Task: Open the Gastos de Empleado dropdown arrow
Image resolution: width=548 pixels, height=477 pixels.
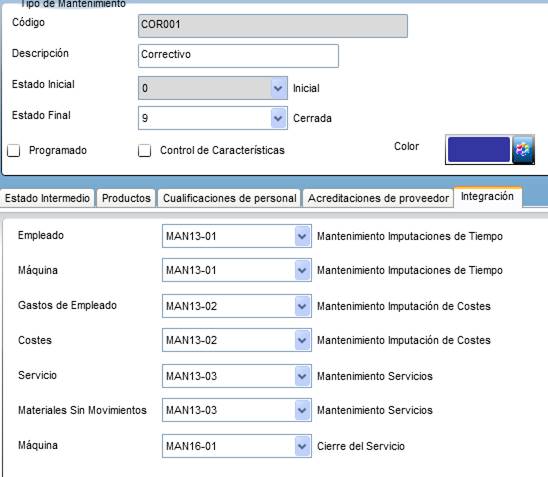Action: pyautogui.click(x=302, y=306)
